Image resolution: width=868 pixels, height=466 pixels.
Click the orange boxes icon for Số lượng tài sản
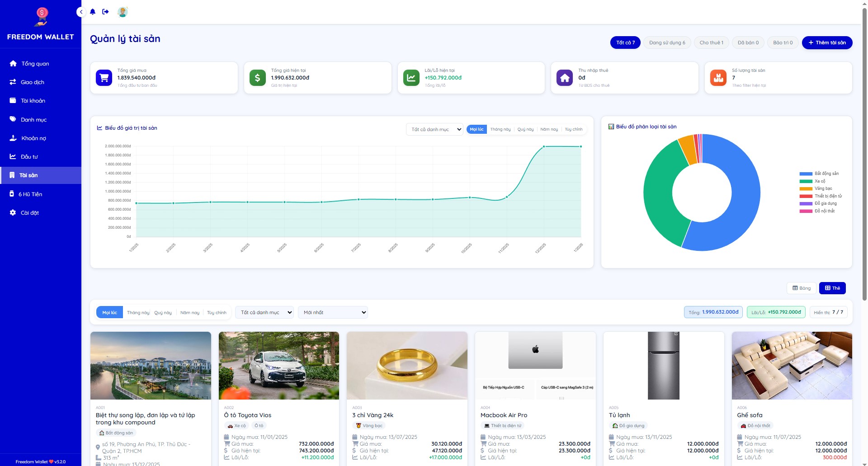click(x=718, y=78)
